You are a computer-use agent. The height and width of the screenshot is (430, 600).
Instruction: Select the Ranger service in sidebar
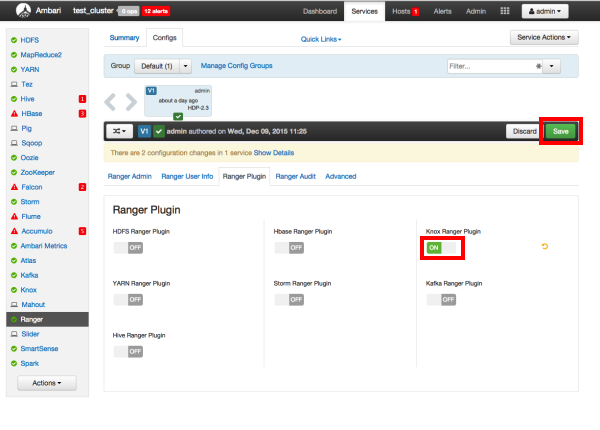47,319
